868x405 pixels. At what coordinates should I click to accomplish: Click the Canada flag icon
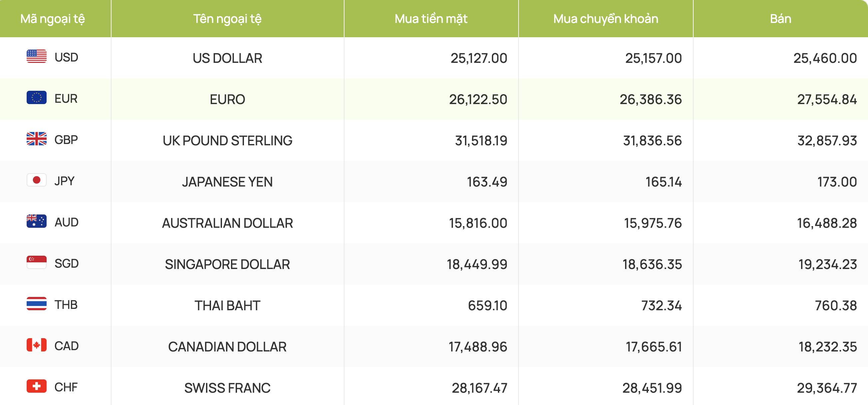pyautogui.click(x=36, y=345)
